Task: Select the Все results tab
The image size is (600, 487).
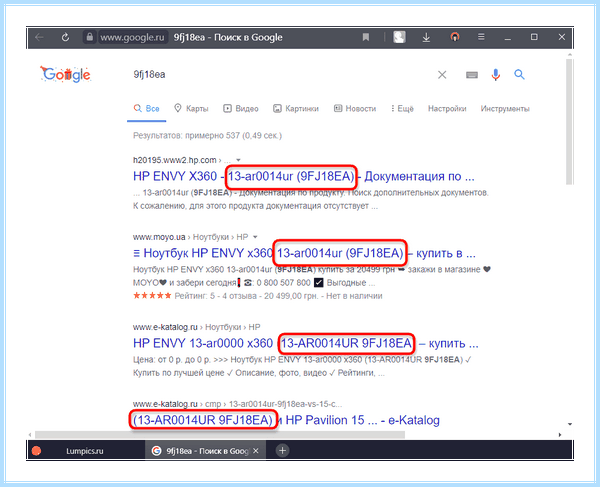Action: (x=147, y=109)
